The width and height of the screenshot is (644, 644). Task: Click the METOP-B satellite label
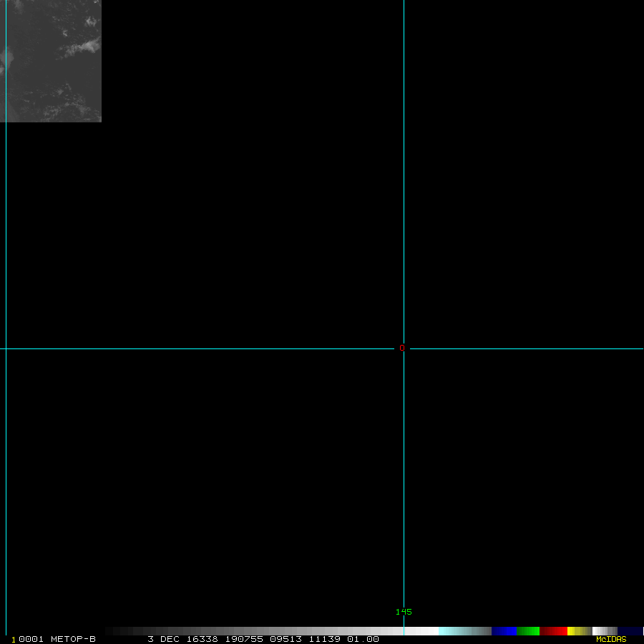pyautogui.click(x=73, y=639)
